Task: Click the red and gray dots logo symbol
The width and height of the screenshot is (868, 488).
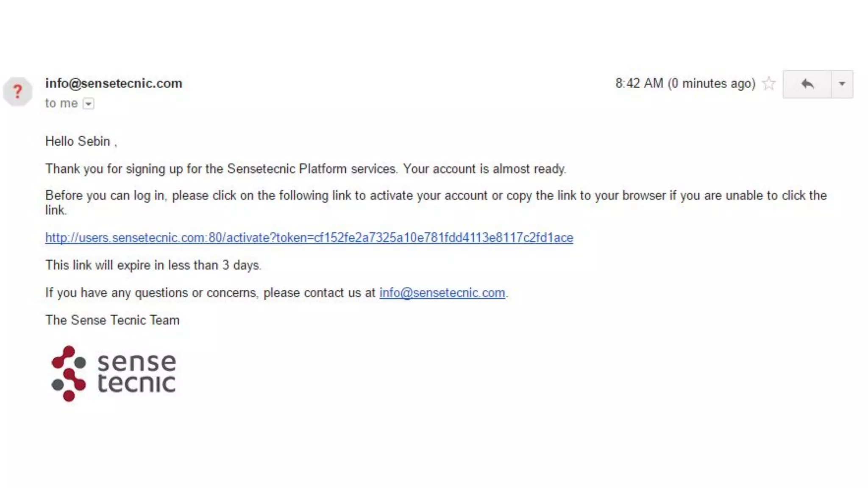Action: (69, 374)
